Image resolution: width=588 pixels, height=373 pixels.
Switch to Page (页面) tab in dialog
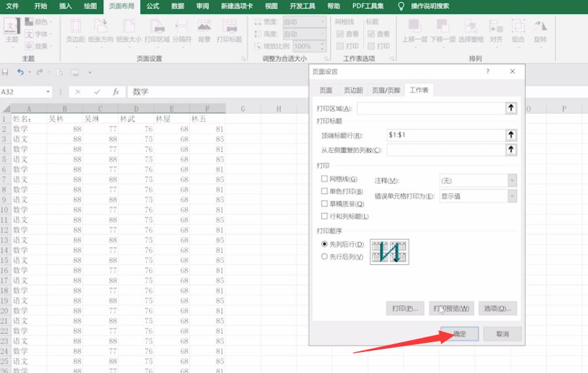pyautogui.click(x=326, y=90)
